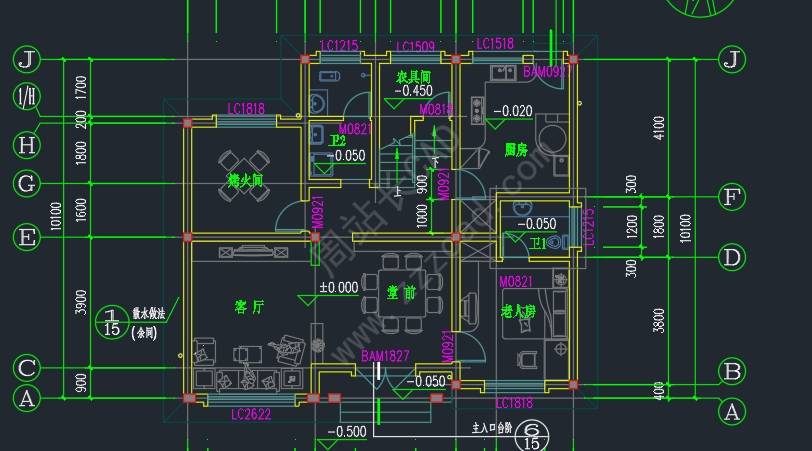Select the door tag BAM1827
This screenshot has width=812, height=451.
pyautogui.click(x=384, y=356)
